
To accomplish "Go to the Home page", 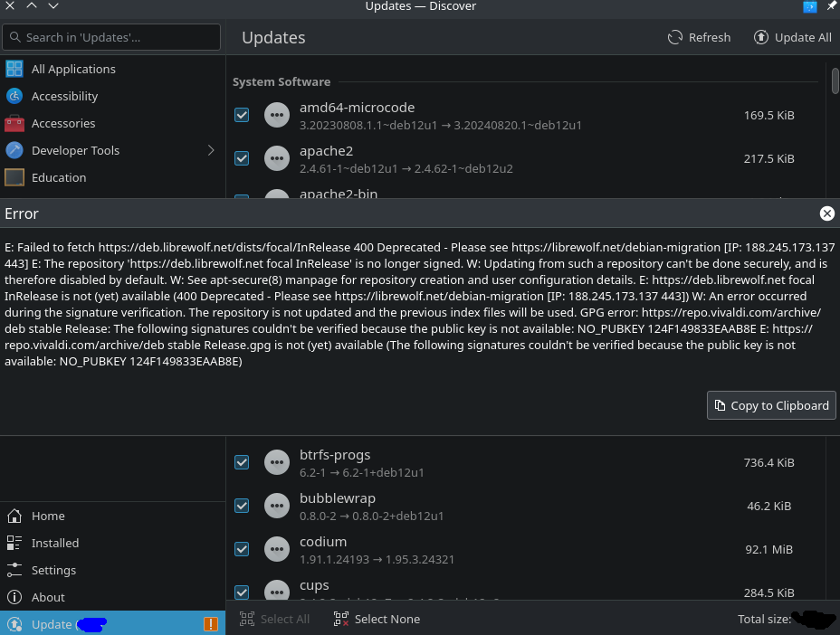I will tap(112, 517).
